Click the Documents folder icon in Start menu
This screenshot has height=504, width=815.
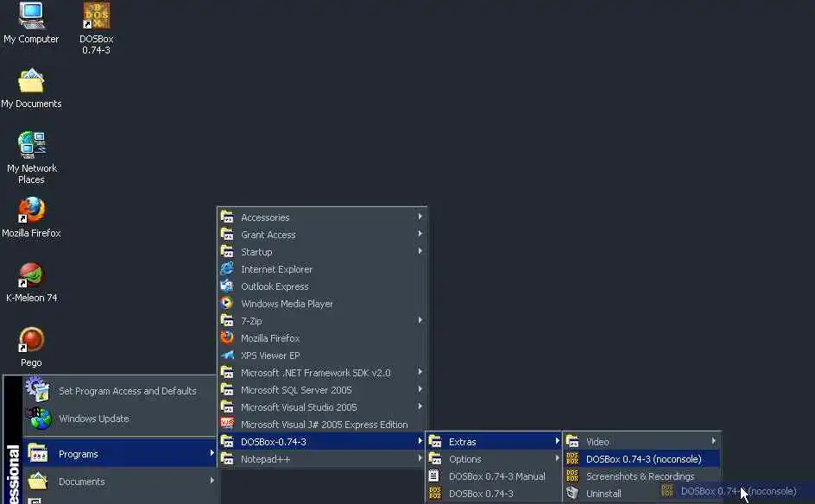point(38,482)
